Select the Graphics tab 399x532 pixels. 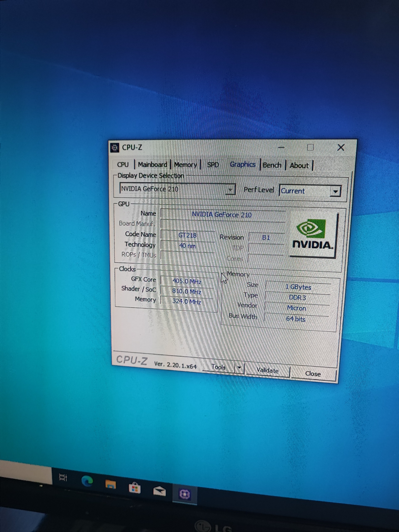click(x=243, y=164)
